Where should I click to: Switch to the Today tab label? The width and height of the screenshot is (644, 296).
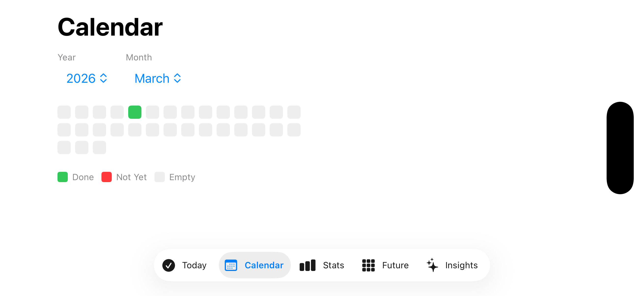coord(194,265)
